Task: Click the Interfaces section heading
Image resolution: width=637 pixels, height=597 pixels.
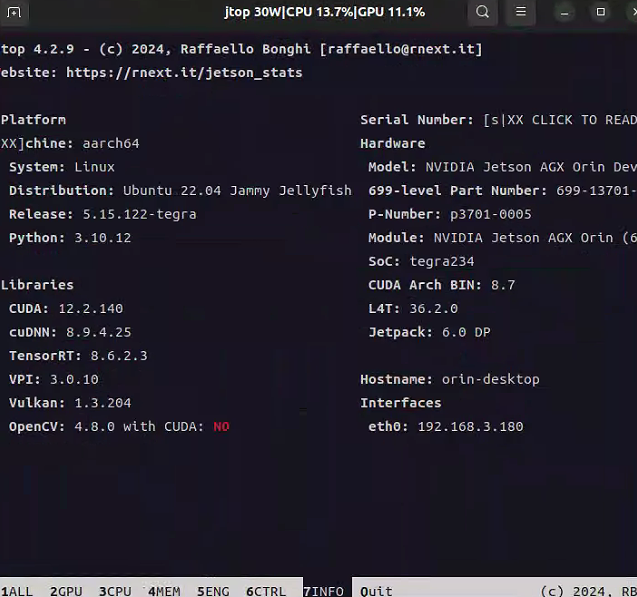Action: pos(401,403)
